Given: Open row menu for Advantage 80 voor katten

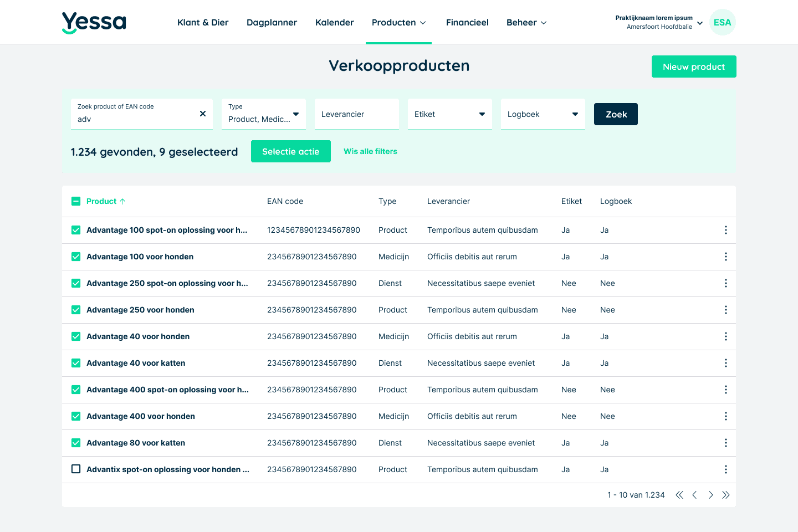Looking at the screenshot, I should 725,443.
